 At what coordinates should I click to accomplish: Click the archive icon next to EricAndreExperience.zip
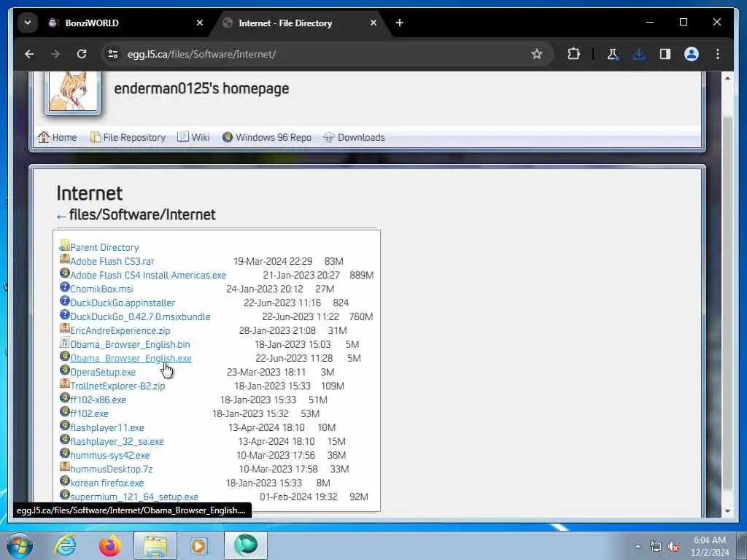click(65, 329)
